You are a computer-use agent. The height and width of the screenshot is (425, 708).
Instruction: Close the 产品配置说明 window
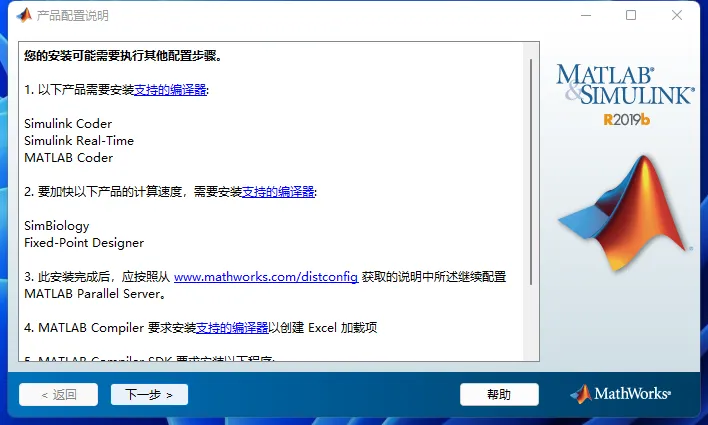pos(676,15)
